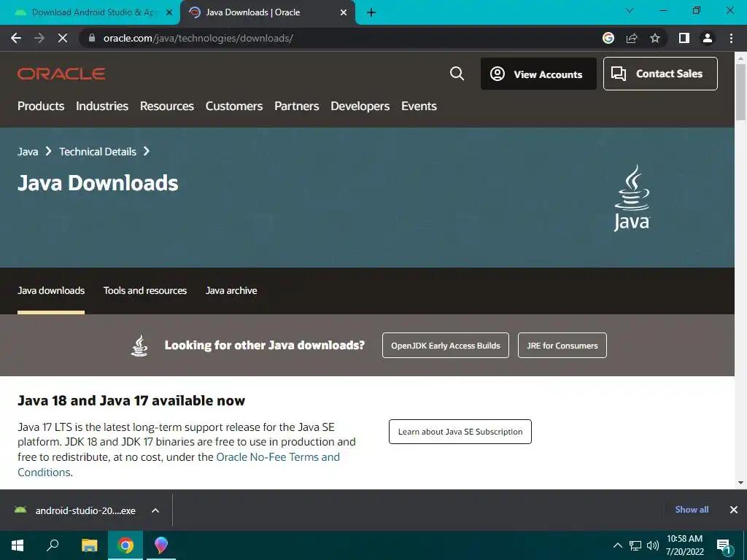
Task: Click Show all downloads
Action: (x=692, y=510)
